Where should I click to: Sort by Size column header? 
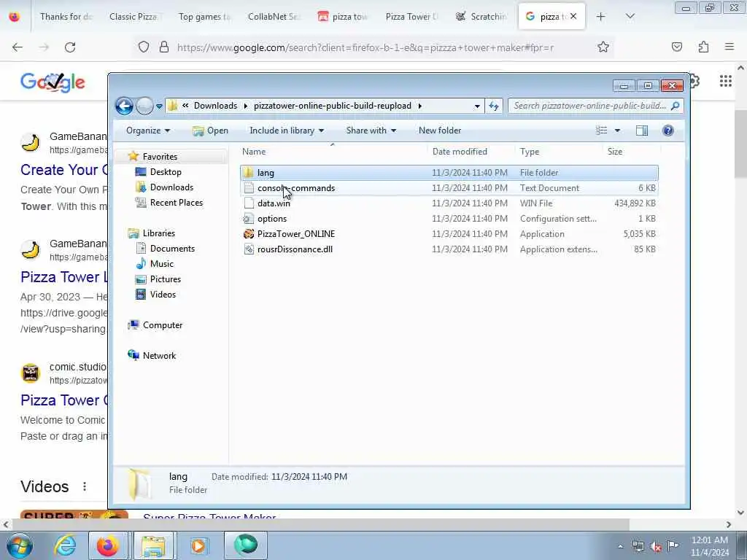click(614, 152)
